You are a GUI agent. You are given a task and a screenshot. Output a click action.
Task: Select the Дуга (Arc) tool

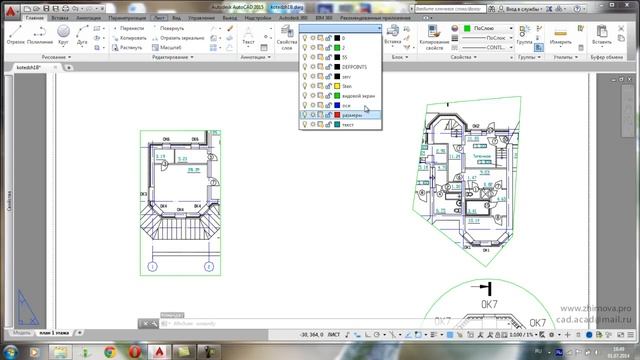82,35
